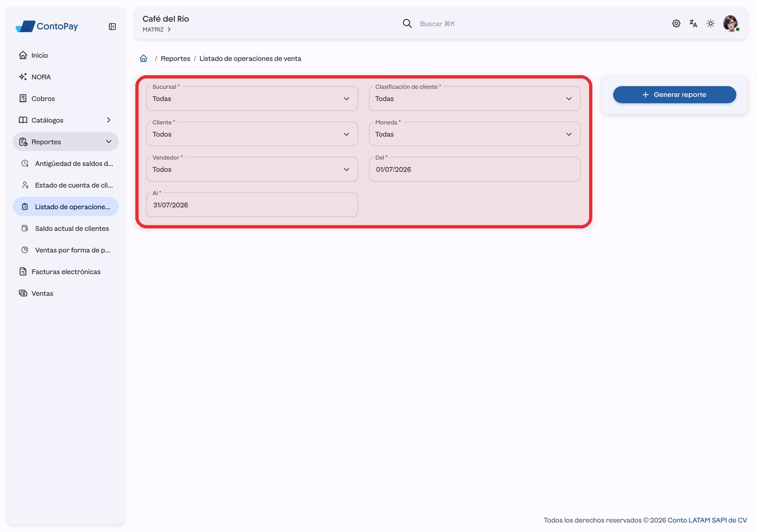Open Clasificación de cliente dropdown

point(475,98)
